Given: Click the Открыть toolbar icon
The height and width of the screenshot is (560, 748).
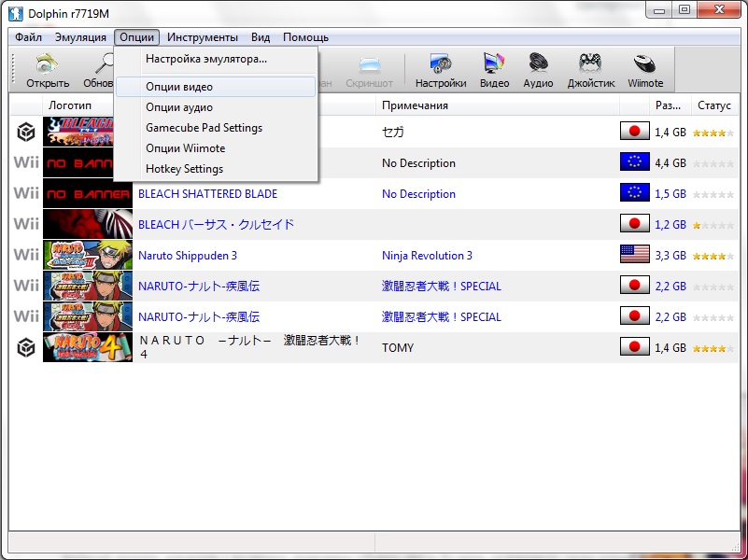Looking at the screenshot, I should [48, 70].
